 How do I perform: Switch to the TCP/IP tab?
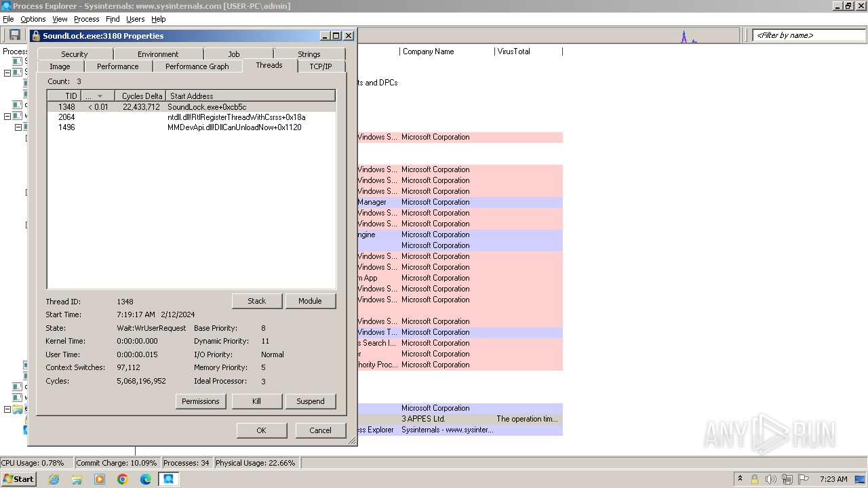pyautogui.click(x=321, y=66)
